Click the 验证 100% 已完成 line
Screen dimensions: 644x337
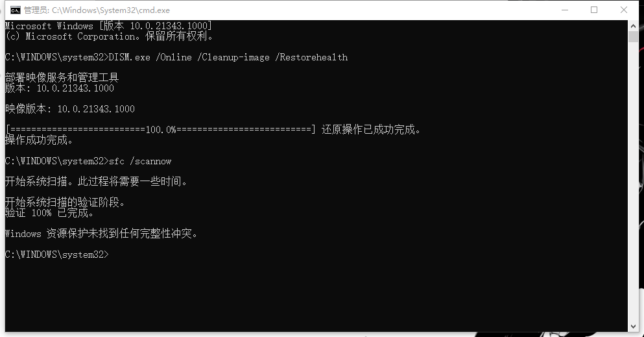[x=50, y=212]
